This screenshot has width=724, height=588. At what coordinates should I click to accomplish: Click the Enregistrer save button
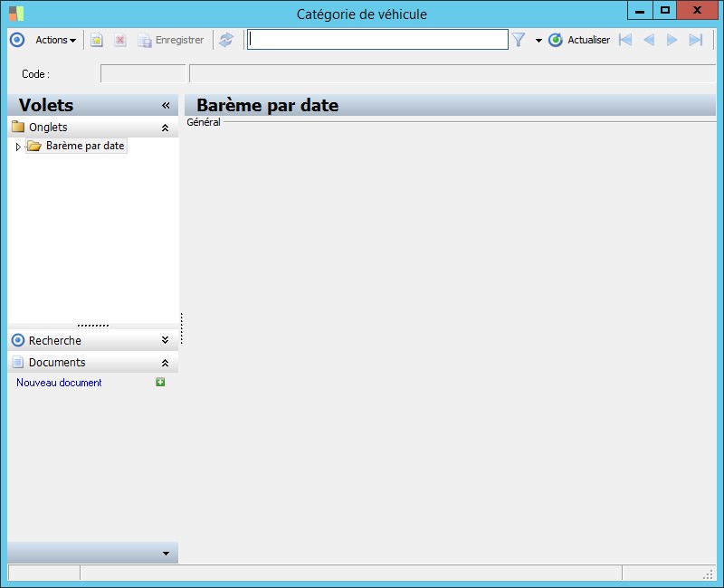pos(171,40)
